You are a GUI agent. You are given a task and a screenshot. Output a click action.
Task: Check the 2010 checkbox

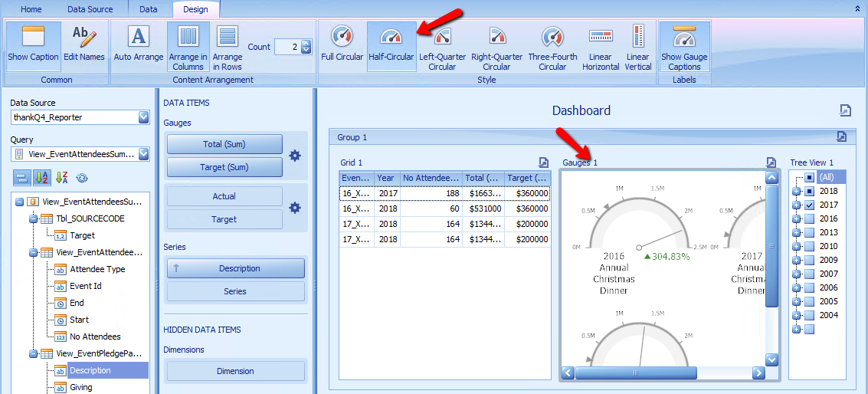(x=809, y=247)
